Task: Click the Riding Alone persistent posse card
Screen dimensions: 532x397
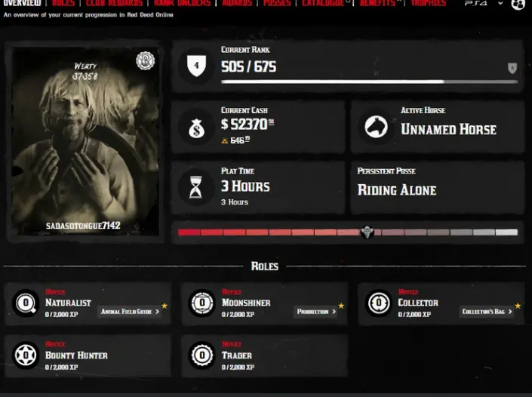Action: (x=438, y=187)
